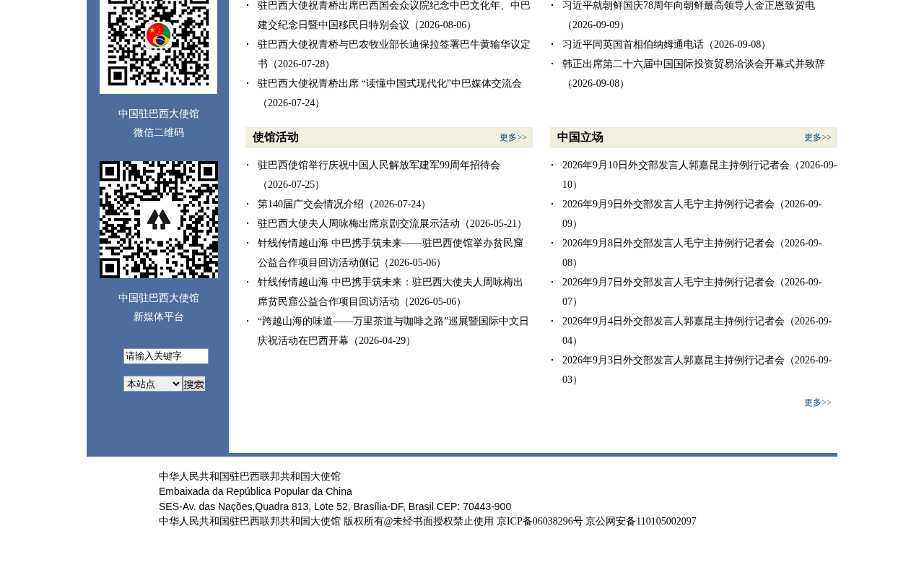Open article about 韩正出席投资贸易洽谈会
This screenshot has height=578, width=924.
[694, 74]
